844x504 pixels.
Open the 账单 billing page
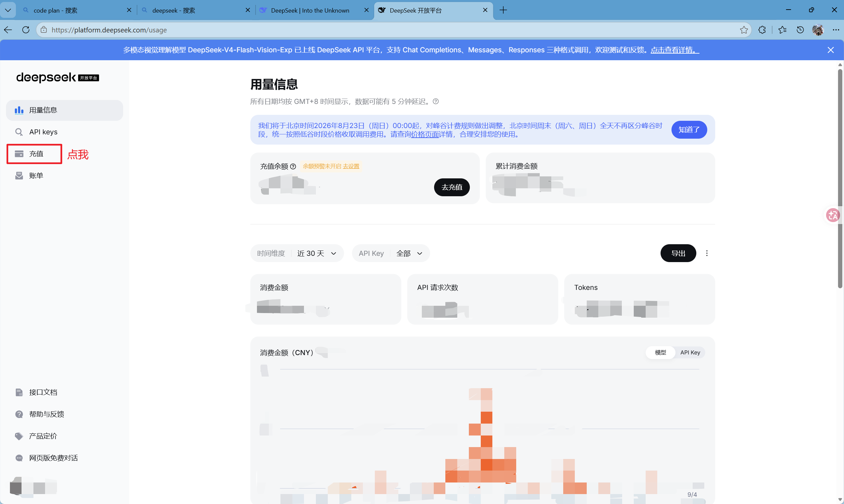coord(65,176)
